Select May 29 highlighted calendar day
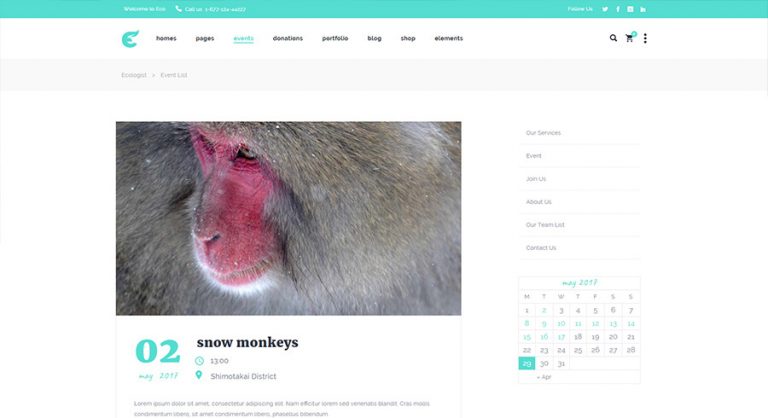The image size is (768, 418). coord(527,363)
